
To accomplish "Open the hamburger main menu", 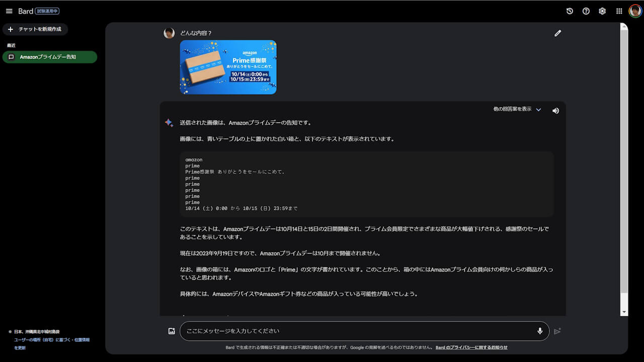I will point(9,11).
